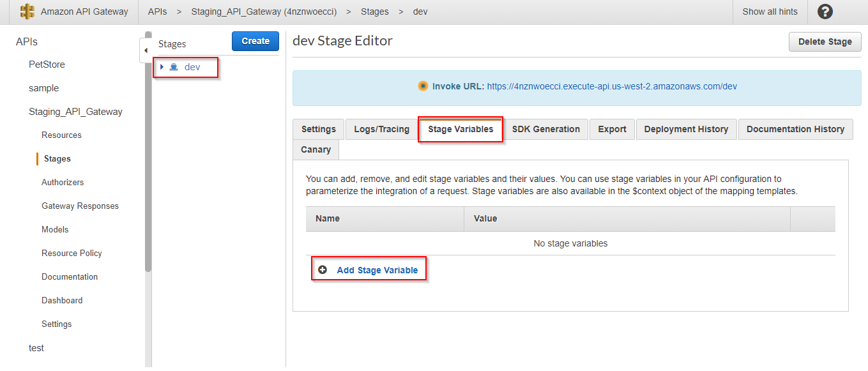View the Deployment History tab

click(686, 129)
